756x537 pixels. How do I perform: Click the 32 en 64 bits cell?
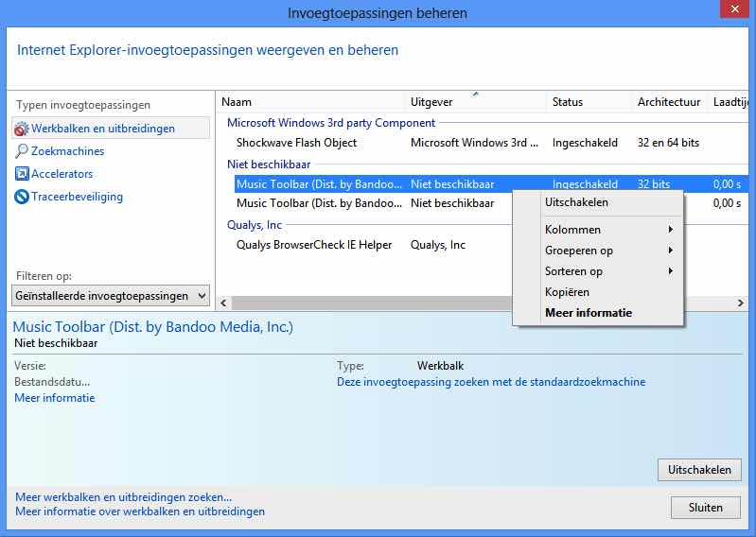[x=668, y=143]
